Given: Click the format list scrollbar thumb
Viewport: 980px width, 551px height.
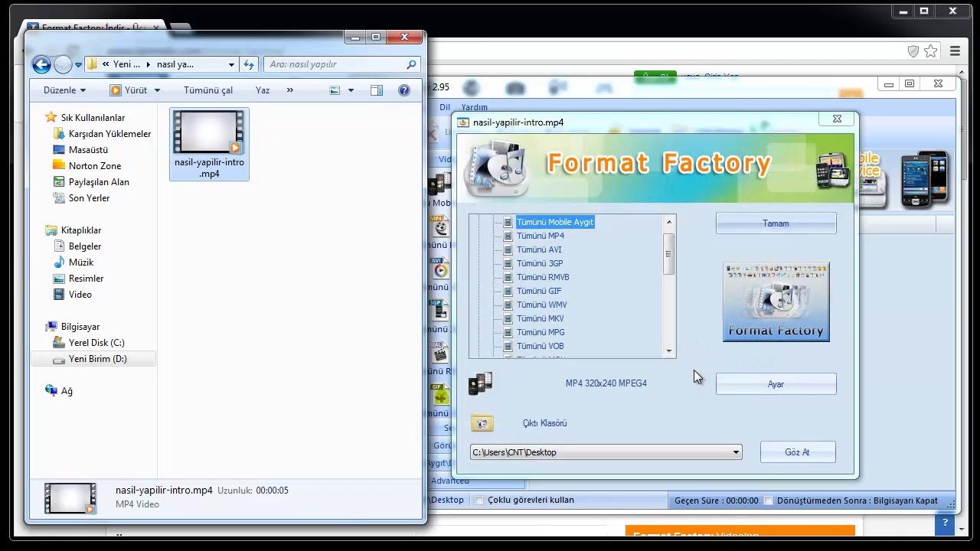Looking at the screenshot, I should 669,253.
